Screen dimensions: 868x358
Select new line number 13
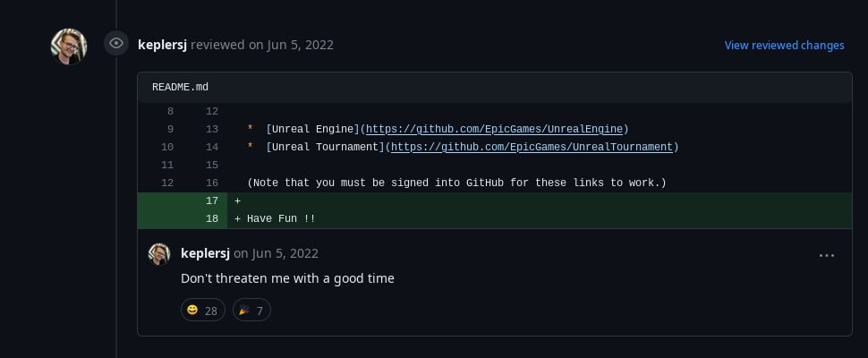click(212, 130)
